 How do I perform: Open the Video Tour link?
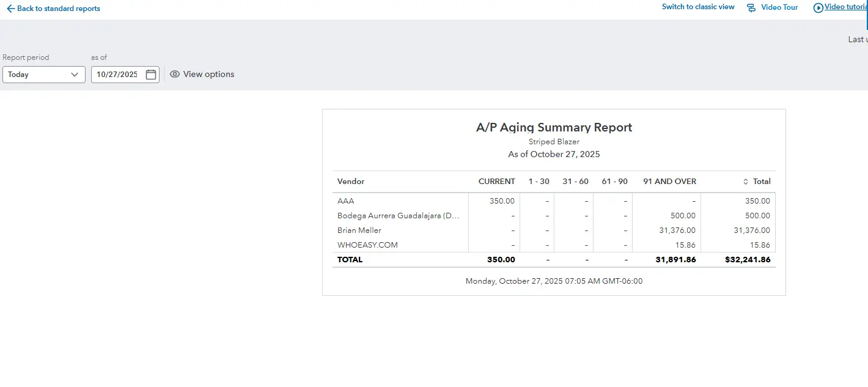(x=779, y=7)
